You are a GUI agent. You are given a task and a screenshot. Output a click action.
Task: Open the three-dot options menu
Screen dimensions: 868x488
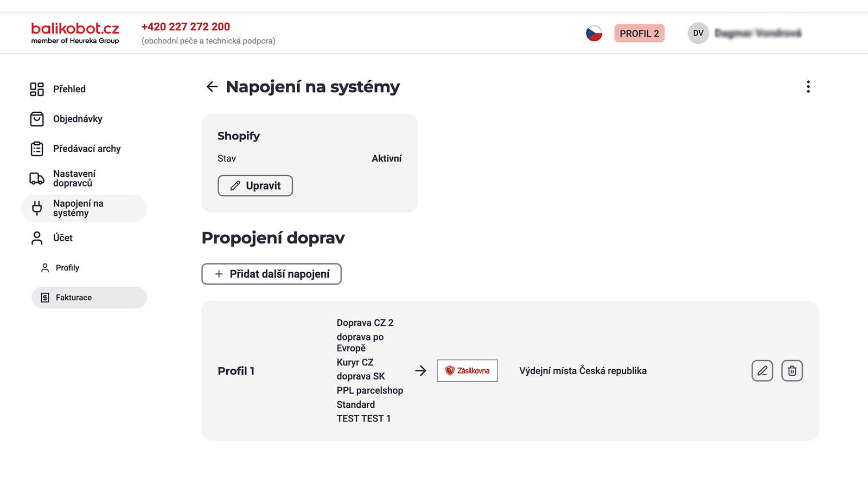pyautogui.click(x=808, y=87)
